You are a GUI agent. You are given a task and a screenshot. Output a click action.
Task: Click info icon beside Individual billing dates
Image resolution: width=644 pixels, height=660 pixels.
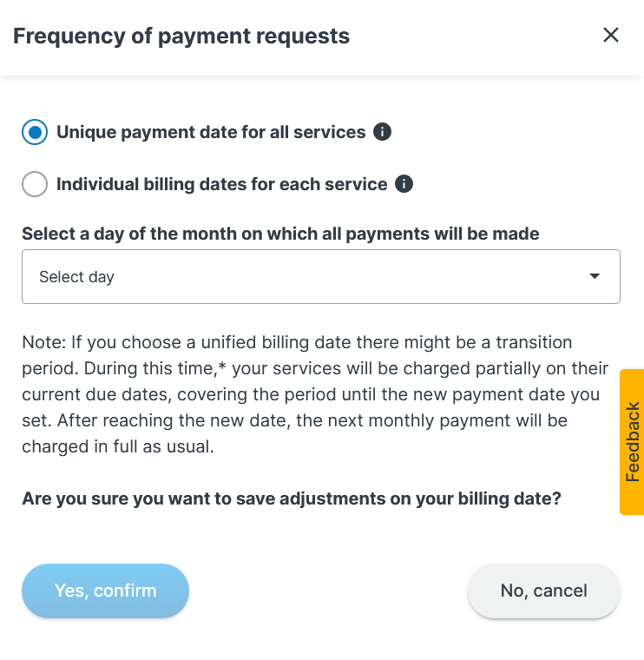[404, 184]
